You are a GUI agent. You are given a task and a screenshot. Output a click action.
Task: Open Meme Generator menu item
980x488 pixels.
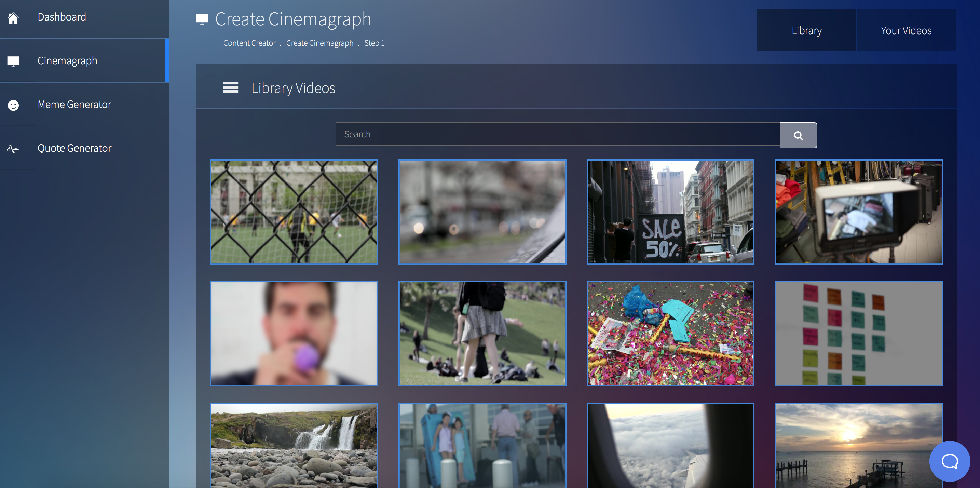point(84,105)
